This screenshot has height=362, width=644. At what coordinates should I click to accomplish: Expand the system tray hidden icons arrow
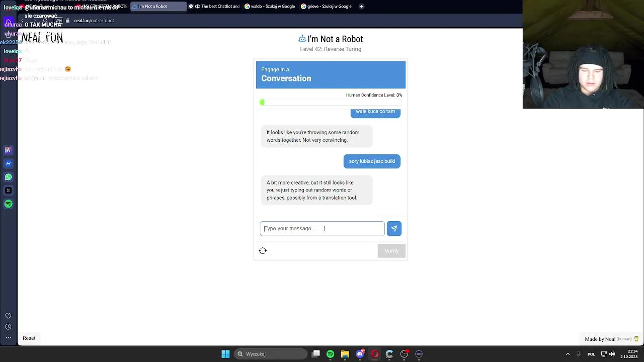[568, 354]
